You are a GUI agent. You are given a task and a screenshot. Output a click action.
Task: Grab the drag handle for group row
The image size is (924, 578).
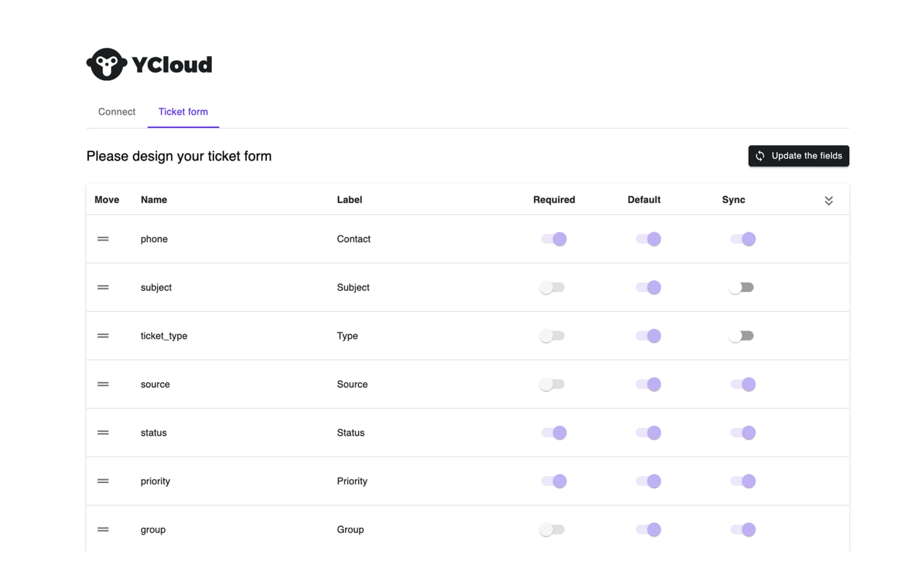[x=103, y=530]
